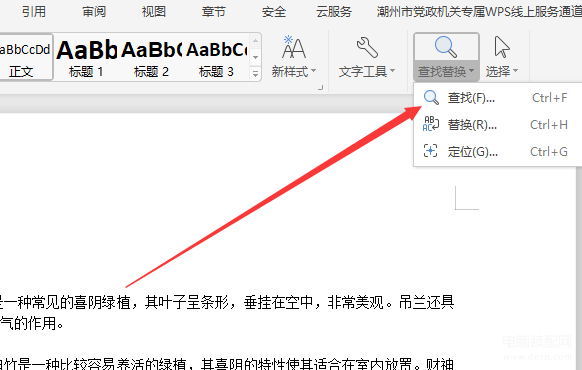Click the 查找替换 magnifier icon
The width and height of the screenshot is (582, 370).
click(446, 47)
